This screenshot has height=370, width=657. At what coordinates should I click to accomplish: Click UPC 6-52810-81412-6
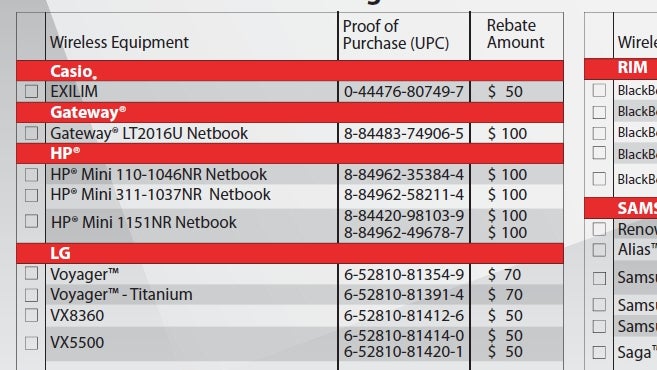click(x=404, y=316)
